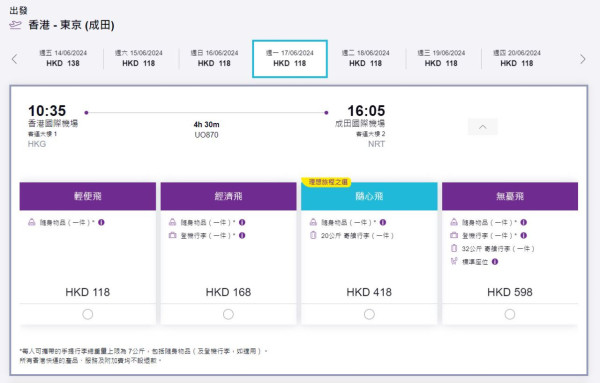Open info icon for overhead bag in 經濟飛

coord(242,235)
